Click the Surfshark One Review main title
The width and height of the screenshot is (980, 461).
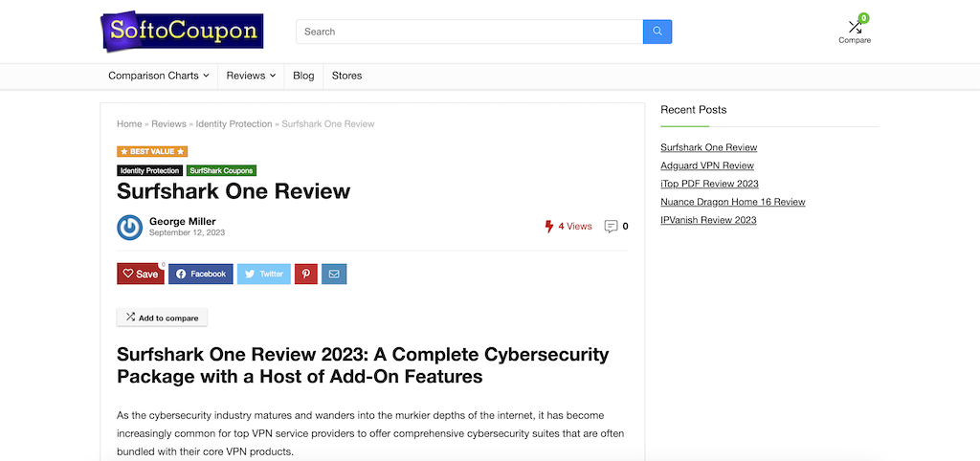point(234,191)
